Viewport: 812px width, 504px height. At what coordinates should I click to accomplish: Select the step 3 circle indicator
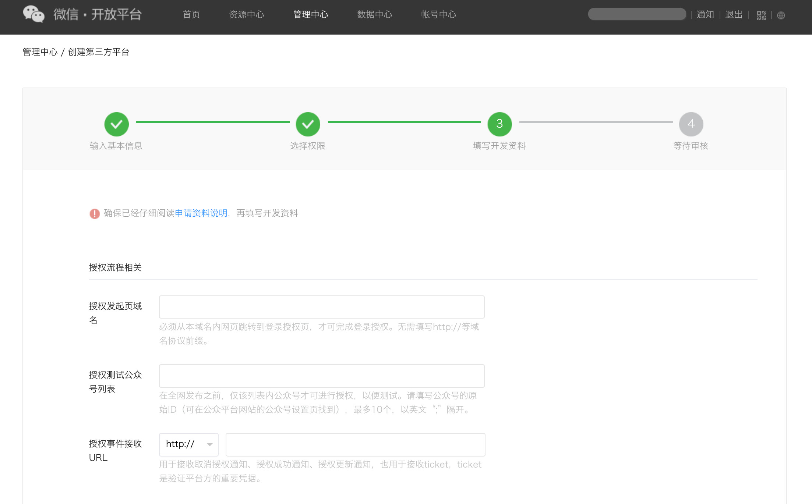(499, 124)
